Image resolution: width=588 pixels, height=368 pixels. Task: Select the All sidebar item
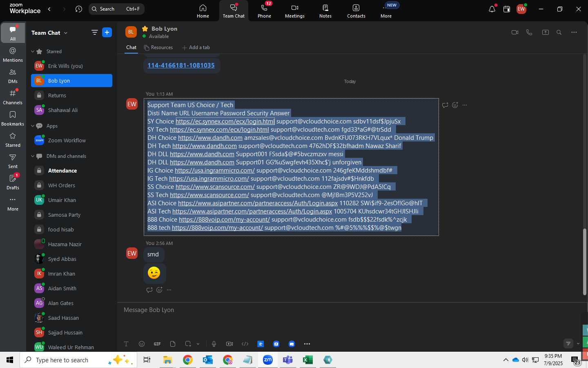click(13, 33)
